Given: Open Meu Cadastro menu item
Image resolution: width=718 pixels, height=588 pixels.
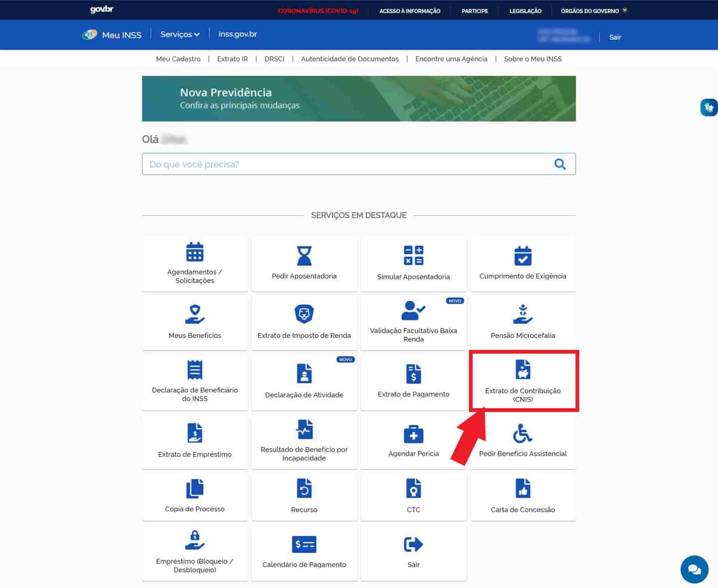Looking at the screenshot, I should point(178,59).
